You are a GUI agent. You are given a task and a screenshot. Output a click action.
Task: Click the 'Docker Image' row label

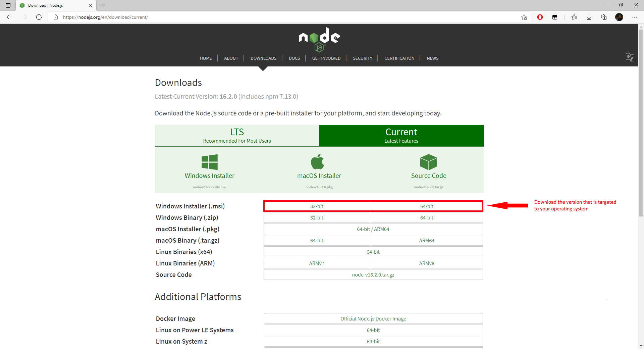click(x=175, y=319)
